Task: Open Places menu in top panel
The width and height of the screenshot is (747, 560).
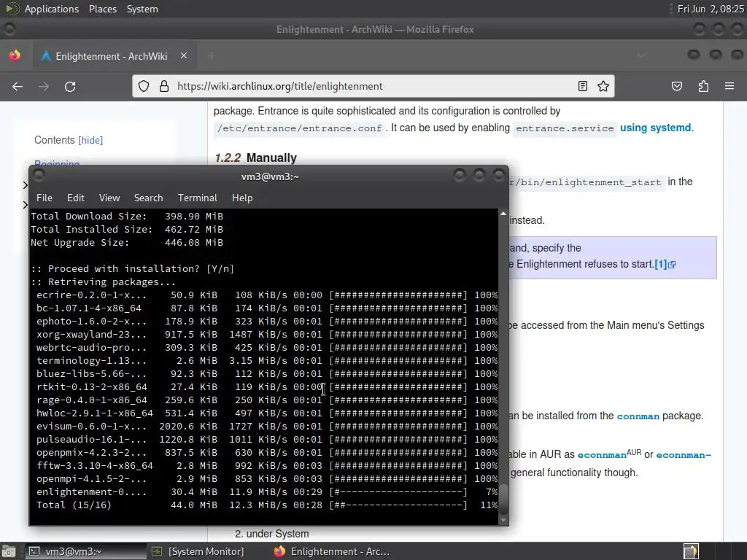Action: click(x=102, y=9)
